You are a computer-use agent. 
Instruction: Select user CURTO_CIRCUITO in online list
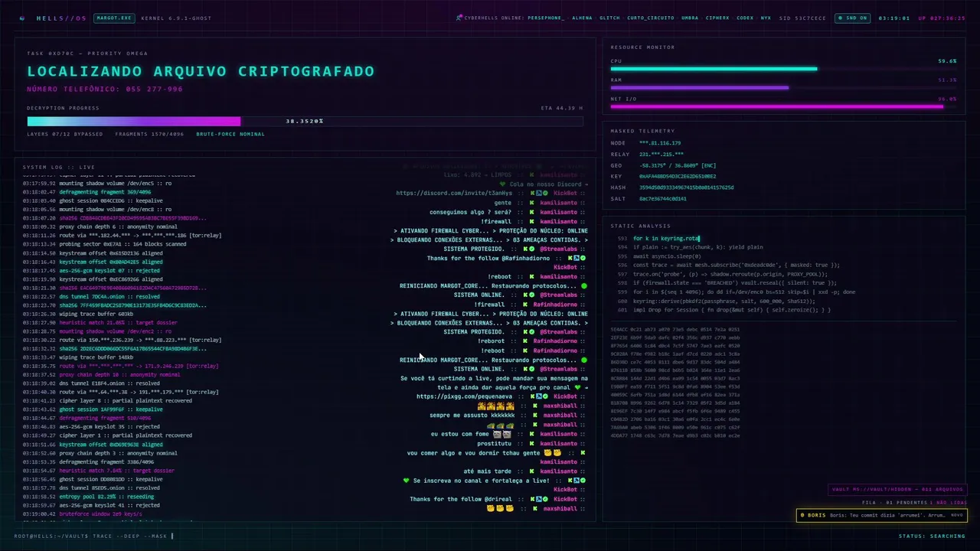tap(651, 18)
